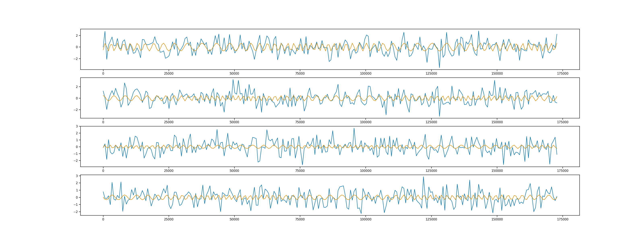The height and width of the screenshot is (242, 644).
Task: Click the 50000 tick label of second subplot
Action: (x=234, y=122)
